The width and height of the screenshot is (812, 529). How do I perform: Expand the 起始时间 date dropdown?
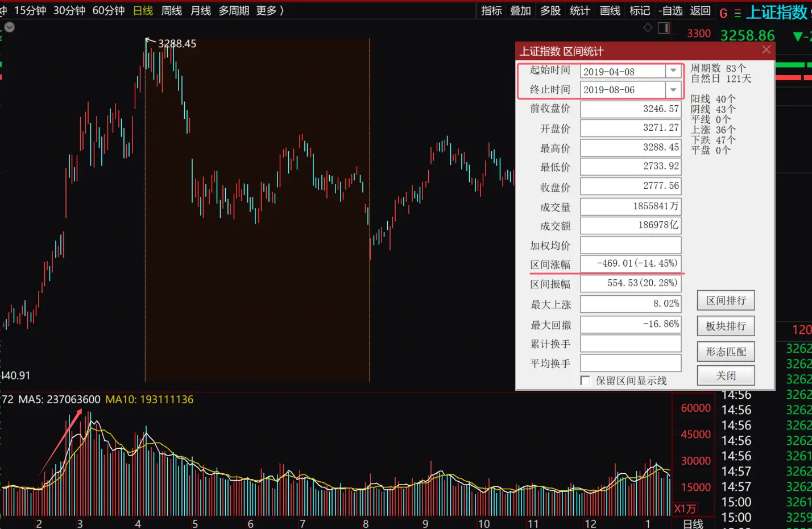[673, 71]
